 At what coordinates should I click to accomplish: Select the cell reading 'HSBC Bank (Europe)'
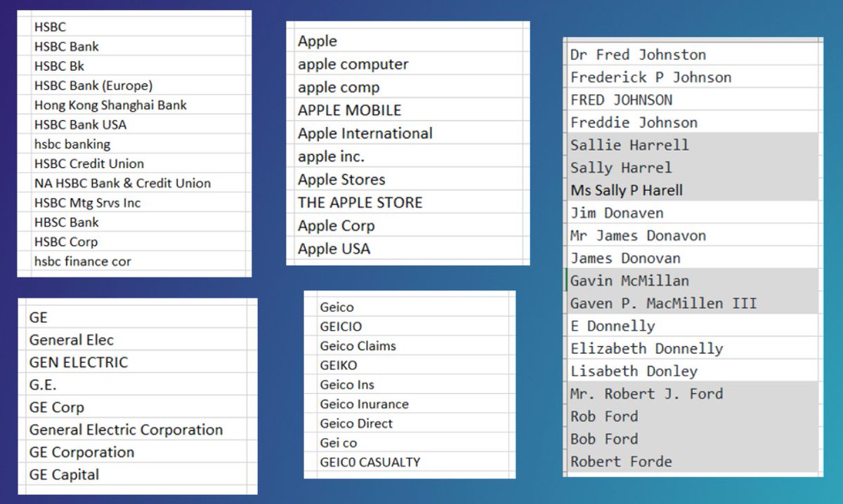pos(137,86)
